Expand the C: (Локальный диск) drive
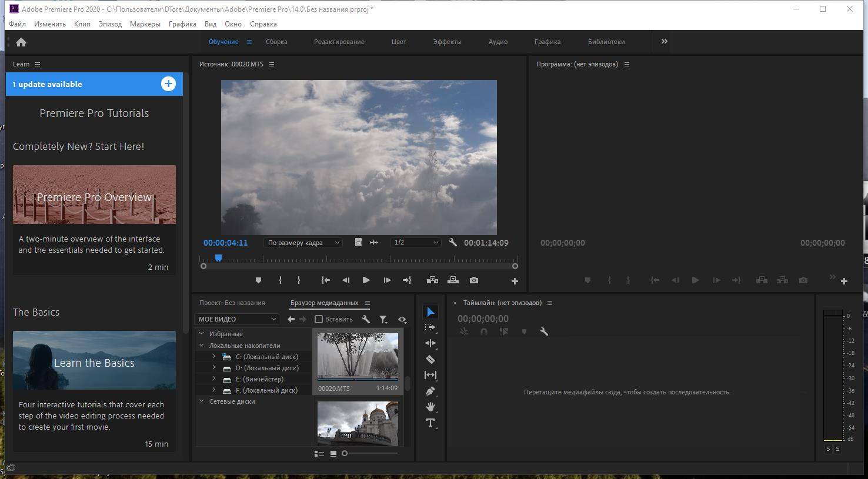 pyautogui.click(x=214, y=357)
